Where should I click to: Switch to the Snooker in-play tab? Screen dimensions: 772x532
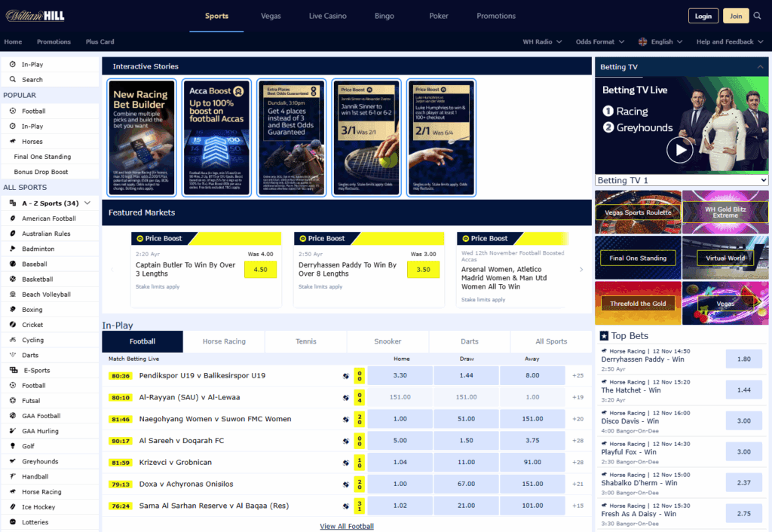(x=388, y=341)
